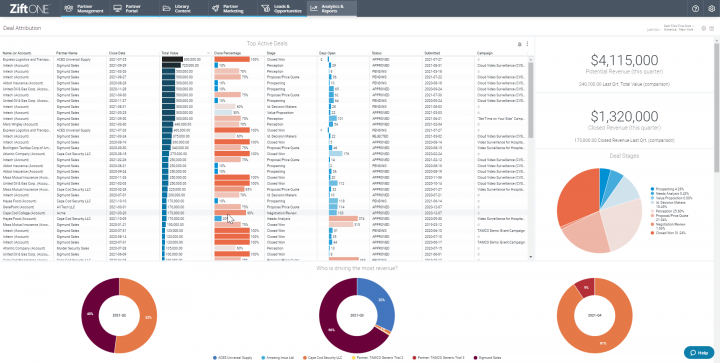Click the page vertical scrollbar thumb
The image size is (720, 363).
[x=717, y=108]
